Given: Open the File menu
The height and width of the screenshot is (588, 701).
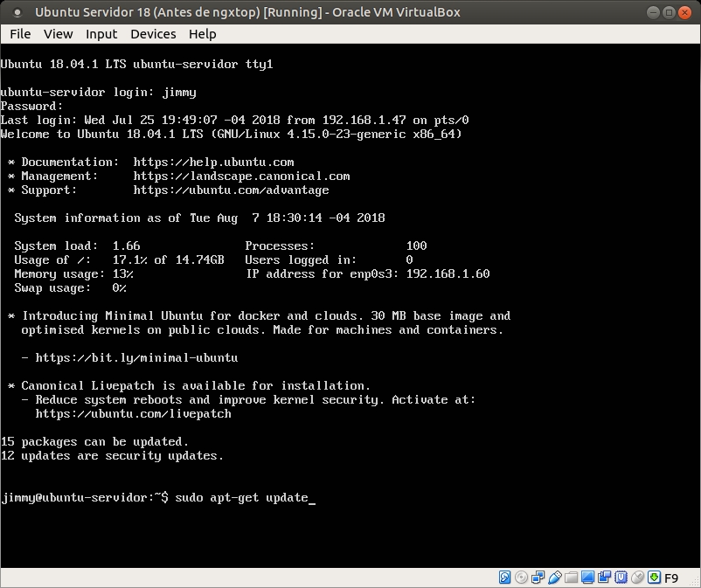Looking at the screenshot, I should click(x=20, y=33).
